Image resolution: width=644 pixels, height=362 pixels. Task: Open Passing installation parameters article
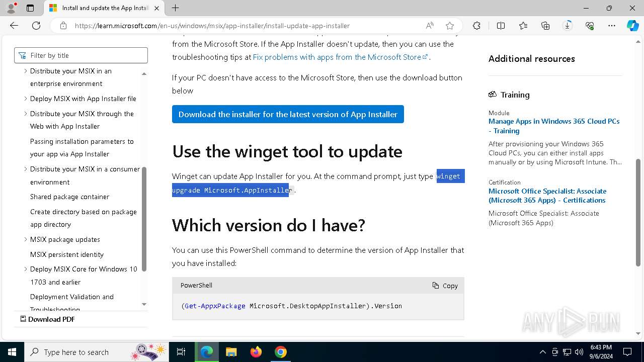coord(82,148)
